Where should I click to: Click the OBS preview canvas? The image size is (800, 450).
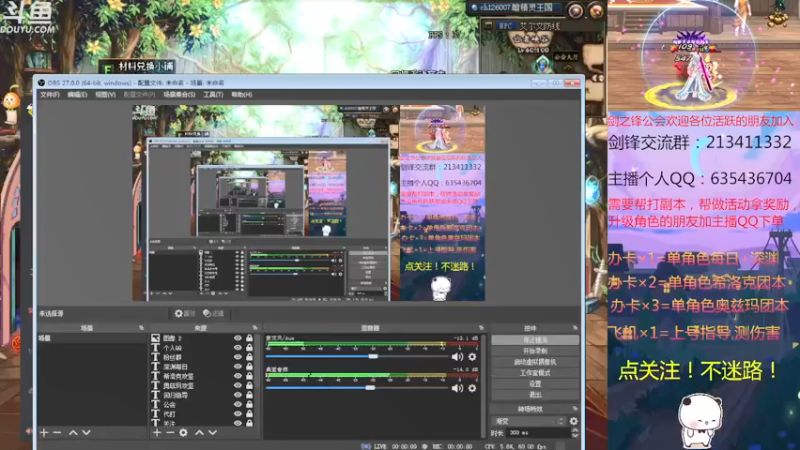tap(309, 203)
